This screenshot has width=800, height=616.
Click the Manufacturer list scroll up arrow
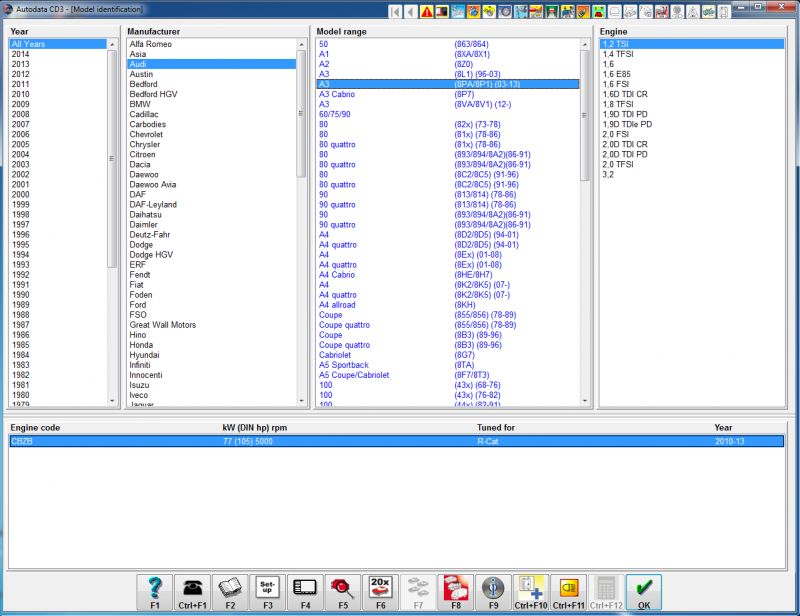click(x=301, y=44)
